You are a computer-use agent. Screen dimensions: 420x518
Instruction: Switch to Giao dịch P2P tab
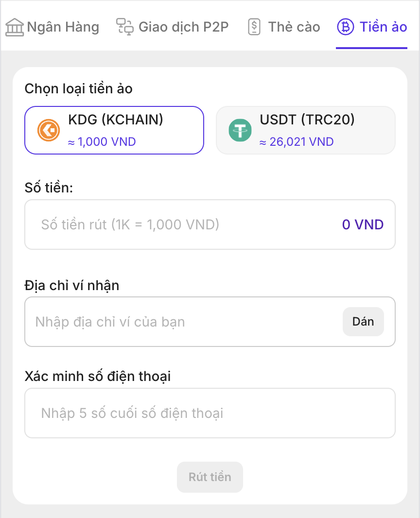172,27
